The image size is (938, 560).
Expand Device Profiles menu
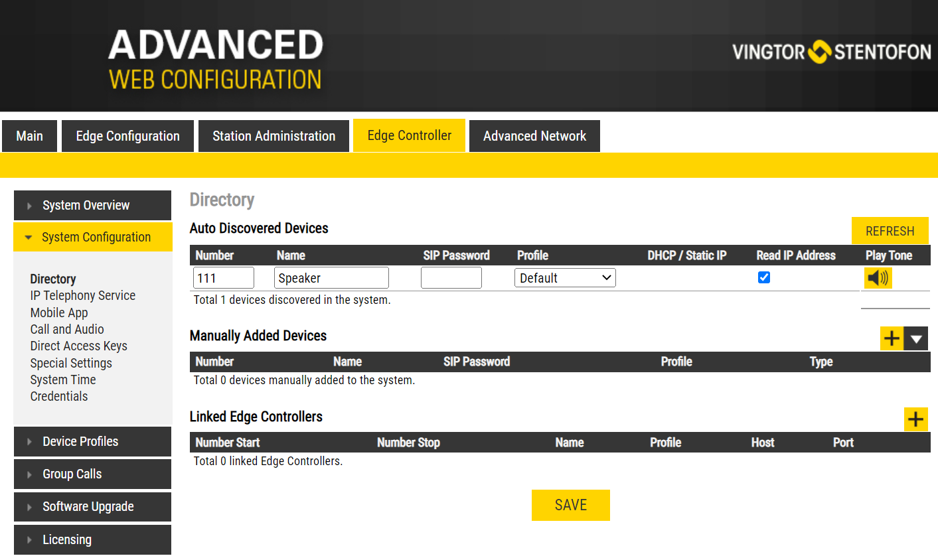(92, 442)
